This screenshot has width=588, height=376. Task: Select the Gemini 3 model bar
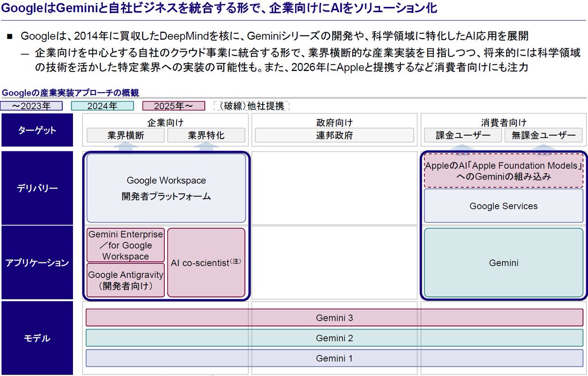click(x=334, y=318)
